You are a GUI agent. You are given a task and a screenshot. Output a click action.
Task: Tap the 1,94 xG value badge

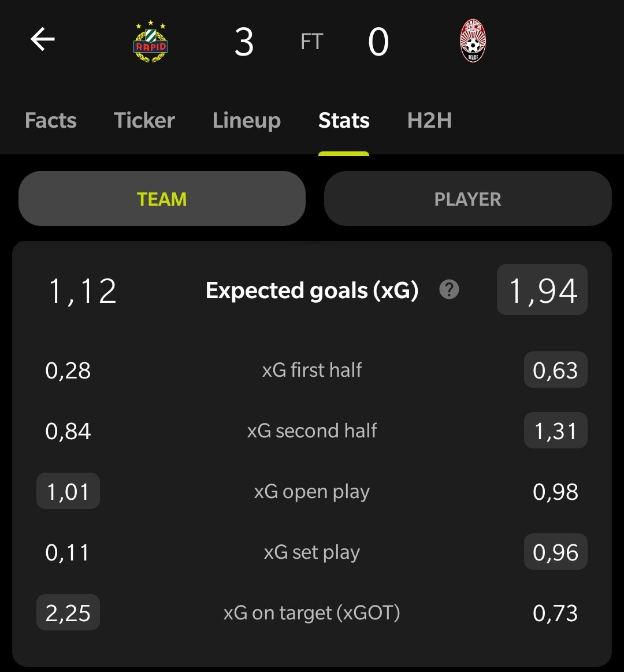542,289
